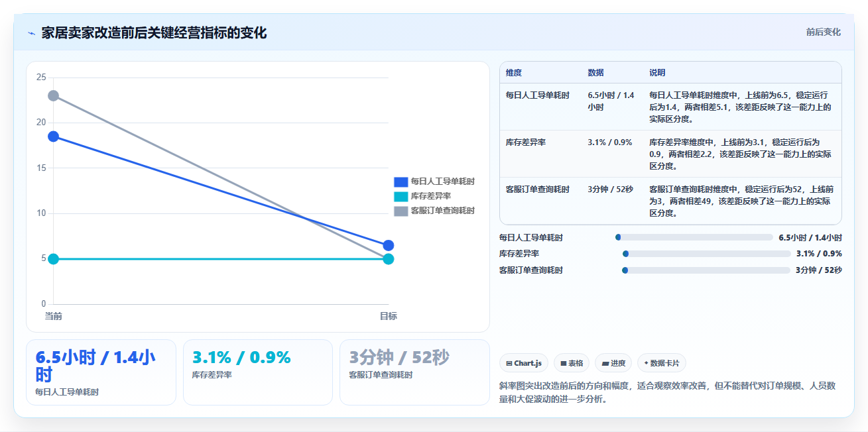Viewport: 868px width, 432px height.
Task: Click y-axis tick label 25
Action: (x=41, y=78)
